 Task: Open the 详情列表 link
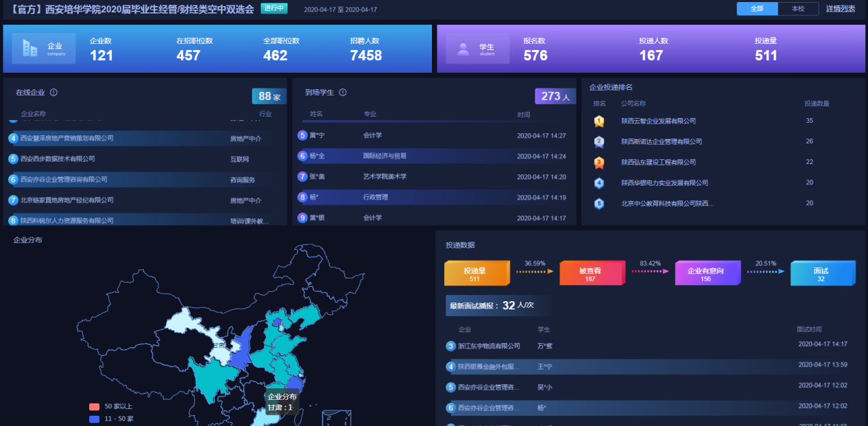pyautogui.click(x=841, y=9)
